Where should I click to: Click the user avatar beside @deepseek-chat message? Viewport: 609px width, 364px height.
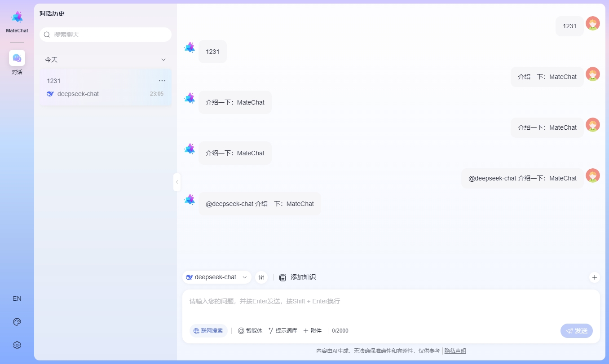593,175
